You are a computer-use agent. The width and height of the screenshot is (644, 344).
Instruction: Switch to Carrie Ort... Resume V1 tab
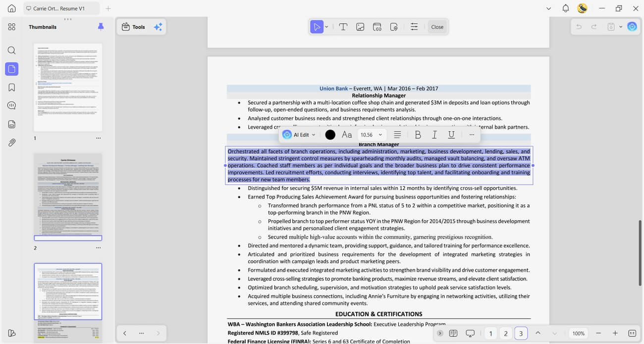[61, 8]
